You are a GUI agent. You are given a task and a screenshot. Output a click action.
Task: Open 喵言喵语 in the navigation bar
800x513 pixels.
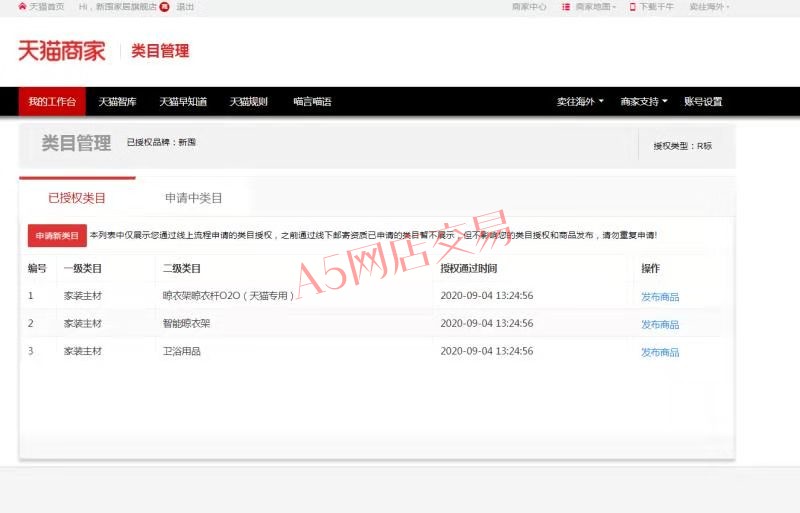coord(312,102)
